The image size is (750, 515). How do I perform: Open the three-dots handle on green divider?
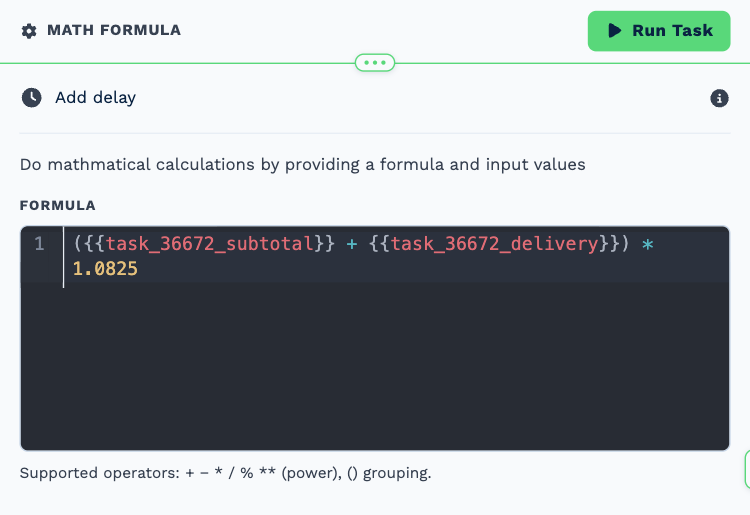point(375,63)
